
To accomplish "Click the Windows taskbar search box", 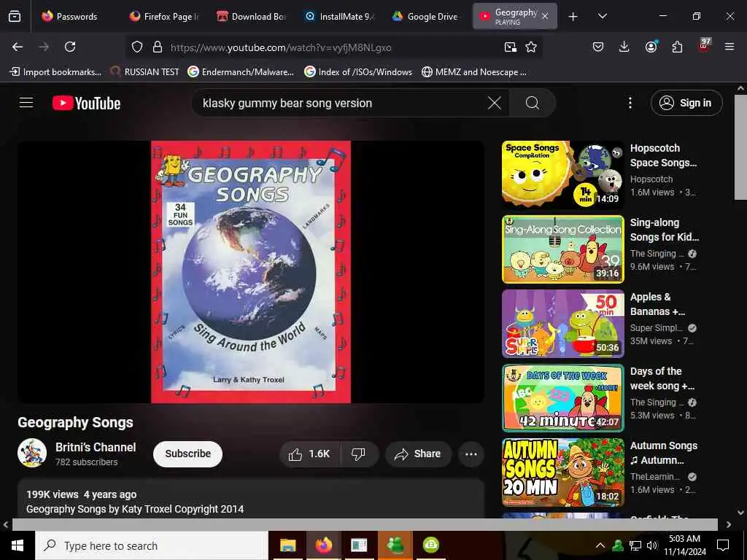I will pos(152,545).
